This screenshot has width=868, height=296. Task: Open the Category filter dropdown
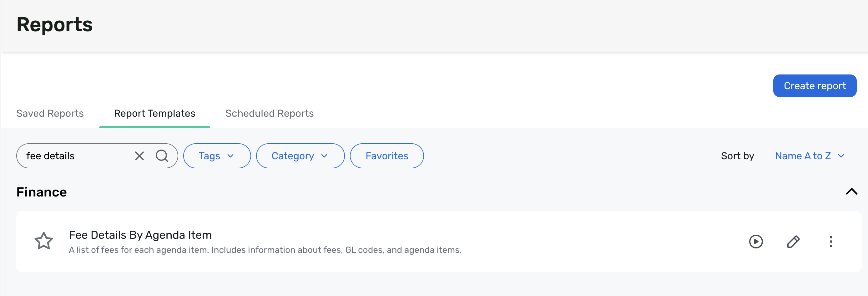point(300,156)
